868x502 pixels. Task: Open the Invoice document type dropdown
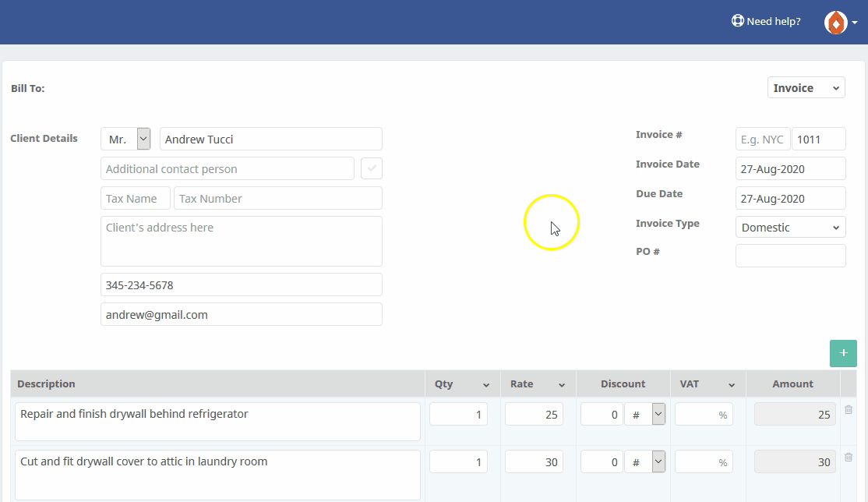point(806,87)
